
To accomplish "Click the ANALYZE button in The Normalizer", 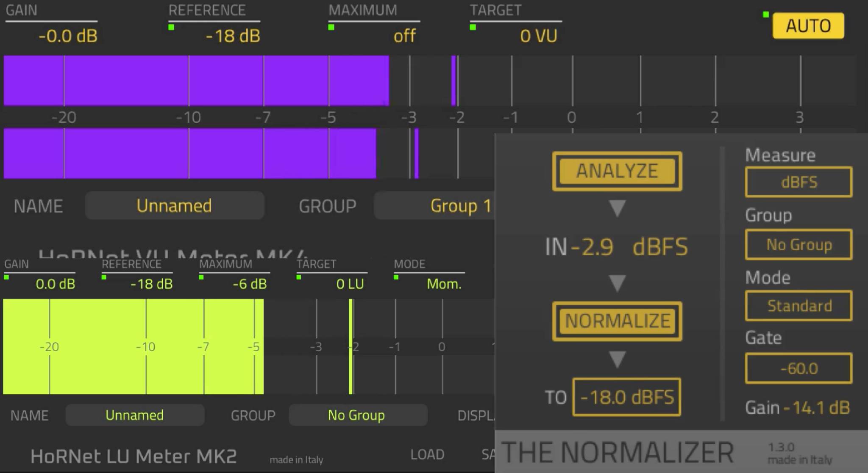I will click(617, 171).
